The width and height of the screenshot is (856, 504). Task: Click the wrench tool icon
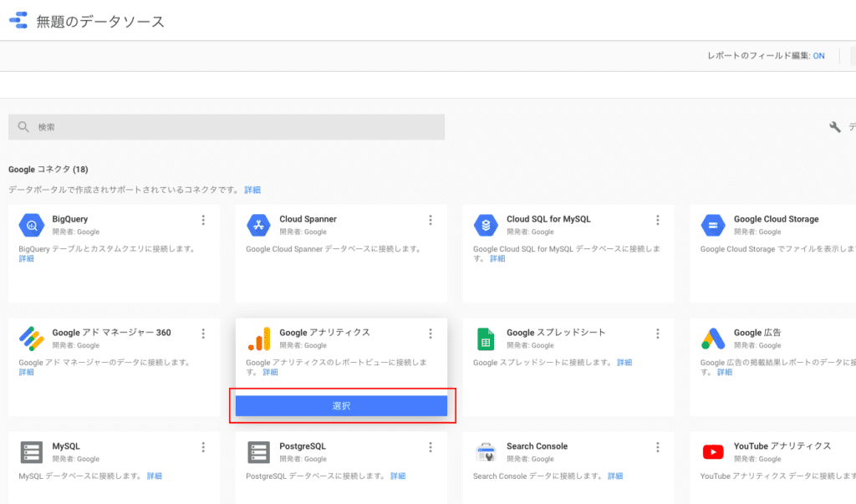[835, 127]
